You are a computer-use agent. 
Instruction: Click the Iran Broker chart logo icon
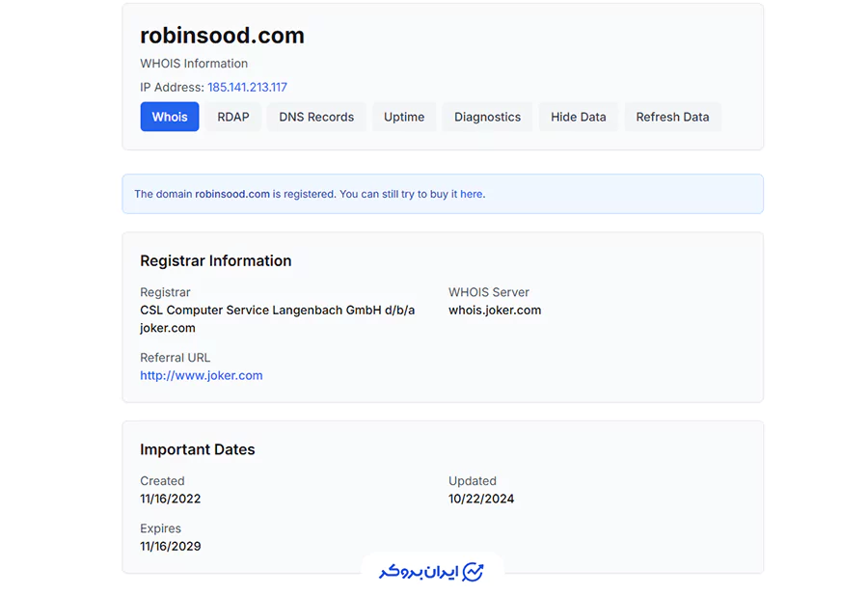point(473,572)
